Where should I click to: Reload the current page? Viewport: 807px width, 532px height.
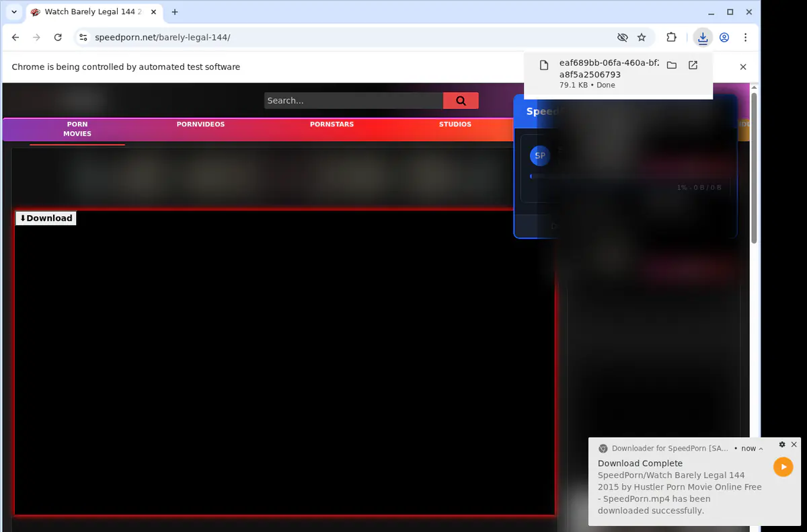click(x=58, y=38)
